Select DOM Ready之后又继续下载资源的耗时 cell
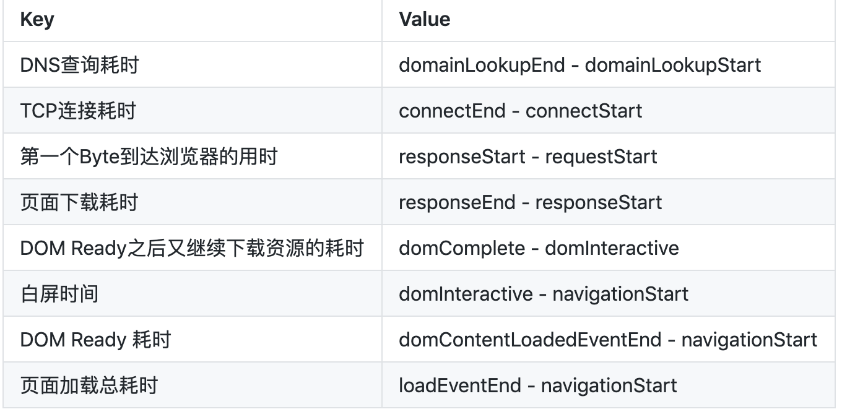 [193, 247]
